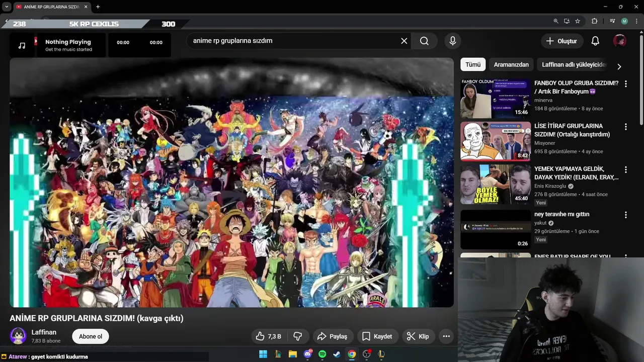This screenshot has width=644, height=362.
Task: Like the video with thumbs up
Action: pyautogui.click(x=268, y=336)
